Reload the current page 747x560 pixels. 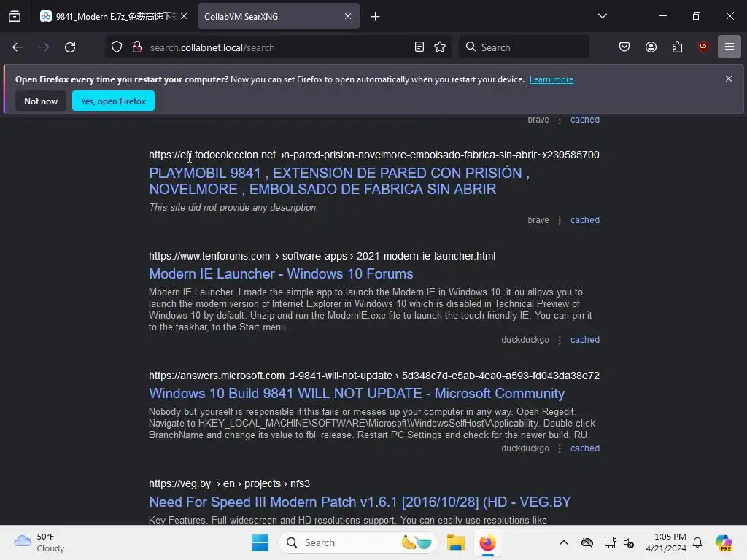point(70,47)
